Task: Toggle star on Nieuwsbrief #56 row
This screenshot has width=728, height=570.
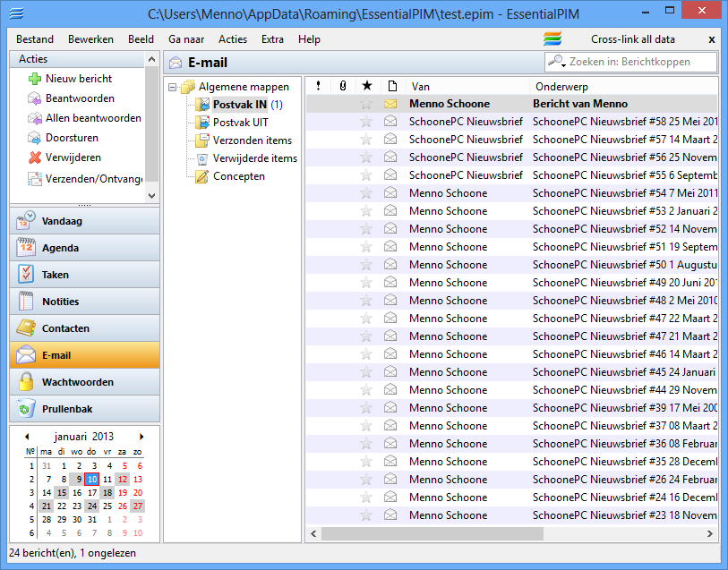Action: pyautogui.click(x=366, y=157)
